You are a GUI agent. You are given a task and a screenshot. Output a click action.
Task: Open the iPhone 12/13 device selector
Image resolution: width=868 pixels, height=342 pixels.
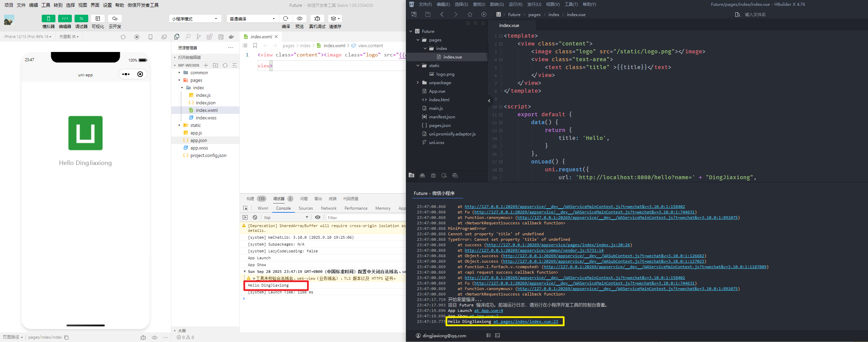(28, 37)
